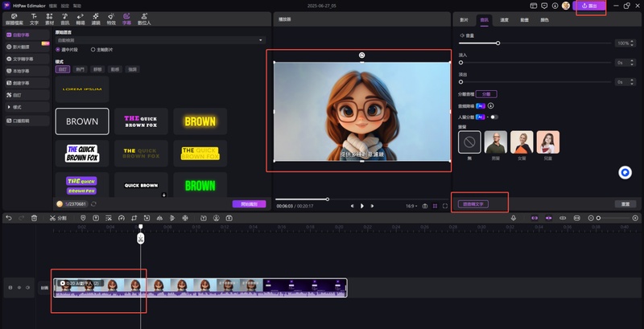This screenshot has width=644, height=329.
Task: Click the purple 匯出 export button
Action: pos(589,6)
